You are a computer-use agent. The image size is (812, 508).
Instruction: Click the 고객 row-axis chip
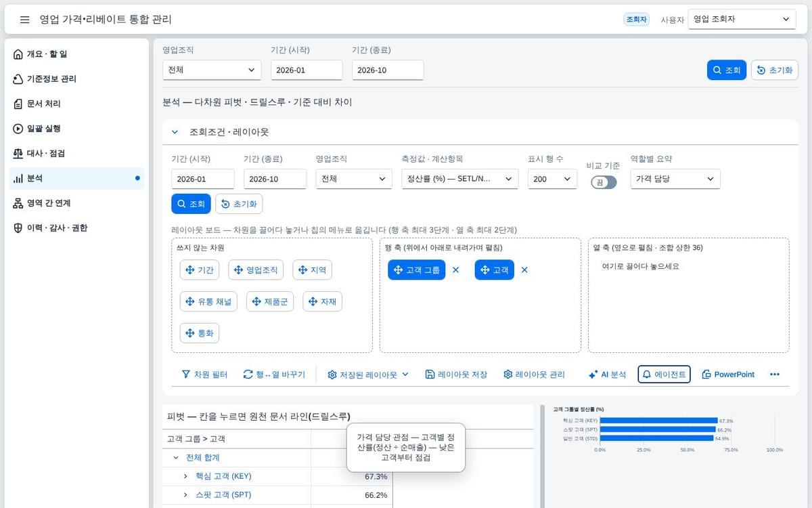point(495,270)
